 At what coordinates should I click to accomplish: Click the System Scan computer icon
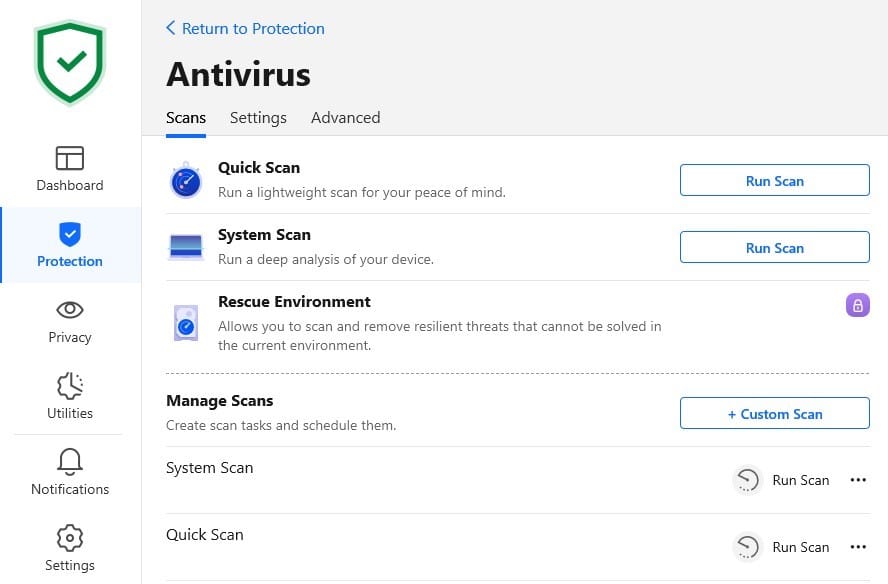[x=185, y=247]
